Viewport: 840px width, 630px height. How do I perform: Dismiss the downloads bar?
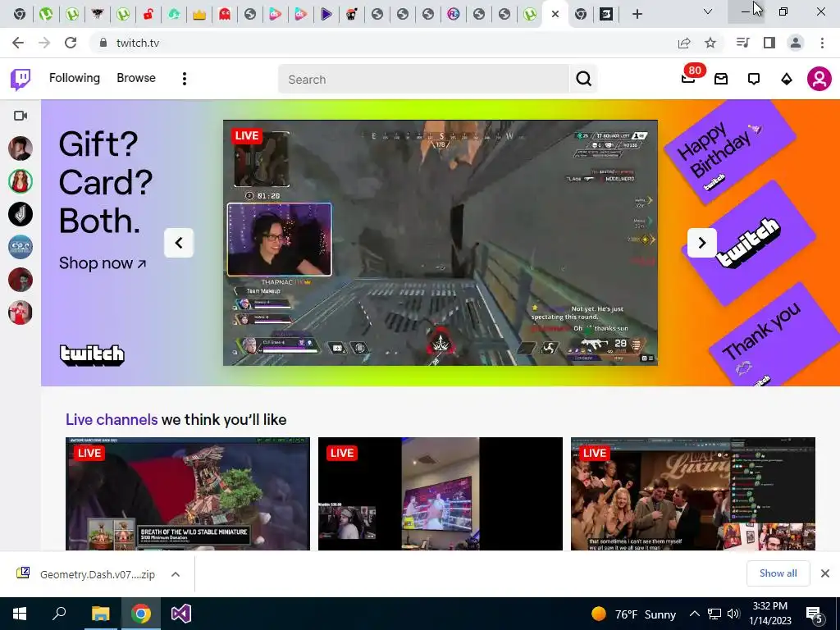[x=825, y=573]
